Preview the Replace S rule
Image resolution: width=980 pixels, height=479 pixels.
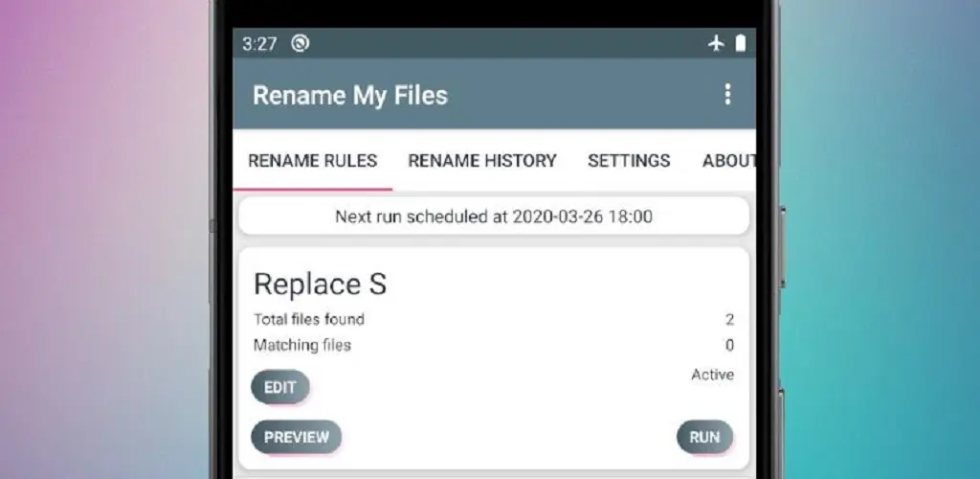(x=297, y=437)
